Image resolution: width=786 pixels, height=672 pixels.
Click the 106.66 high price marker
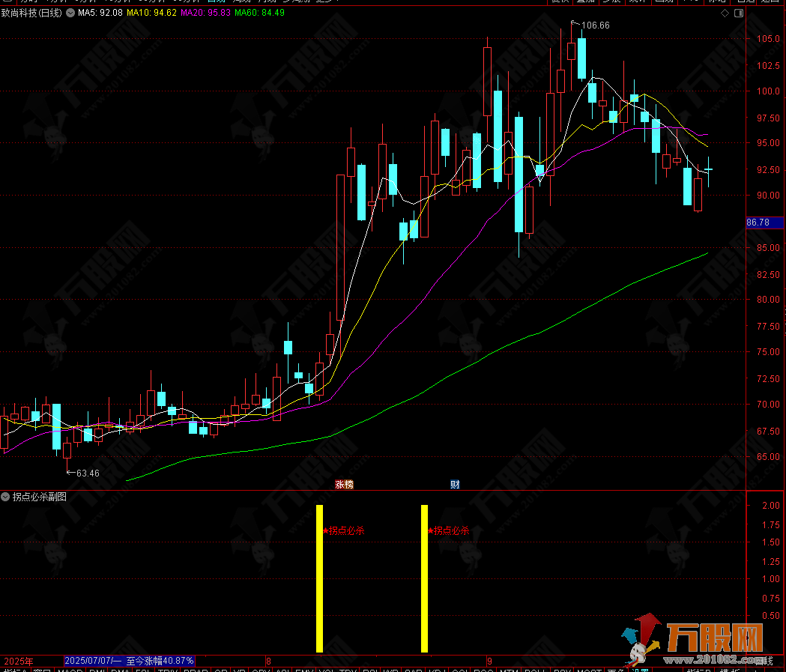(x=596, y=25)
